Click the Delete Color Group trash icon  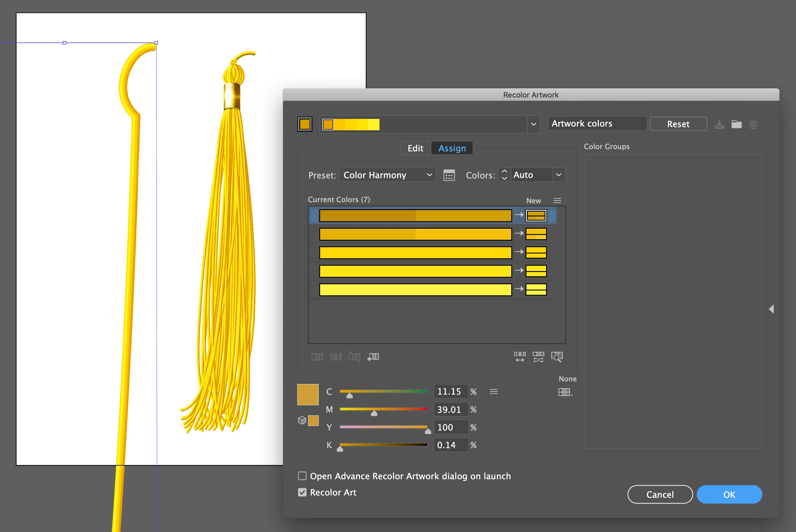click(x=753, y=125)
